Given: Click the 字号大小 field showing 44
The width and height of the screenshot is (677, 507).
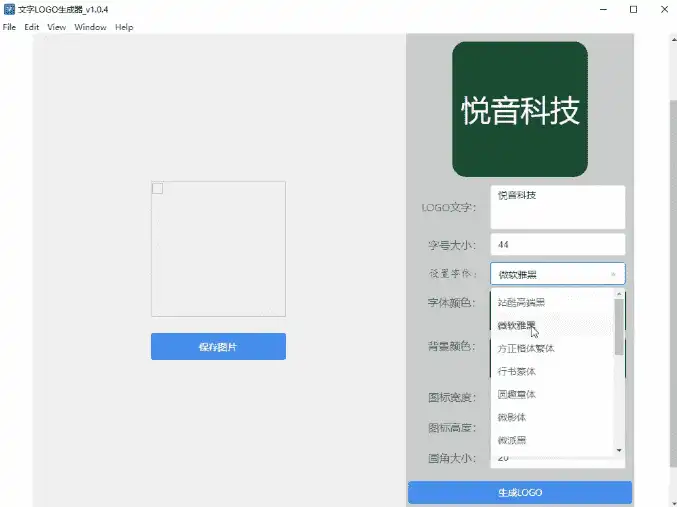Looking at the screenshot, I should click(557, 244).
